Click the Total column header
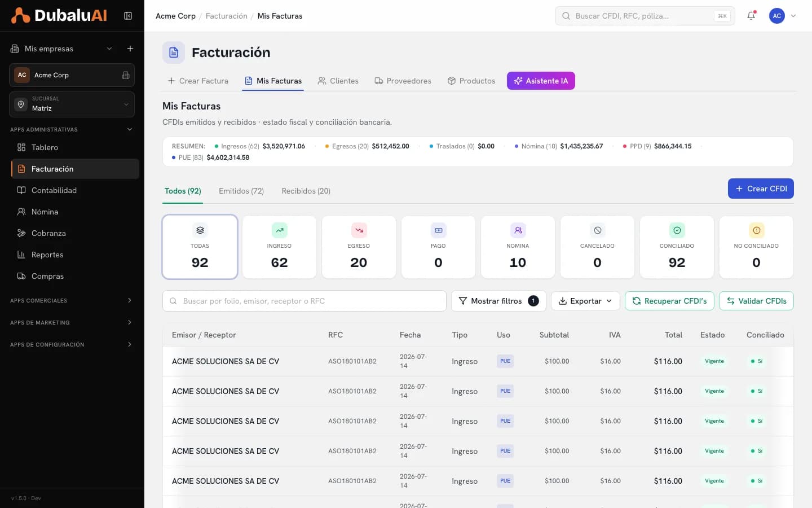 [x=673, y=335]
